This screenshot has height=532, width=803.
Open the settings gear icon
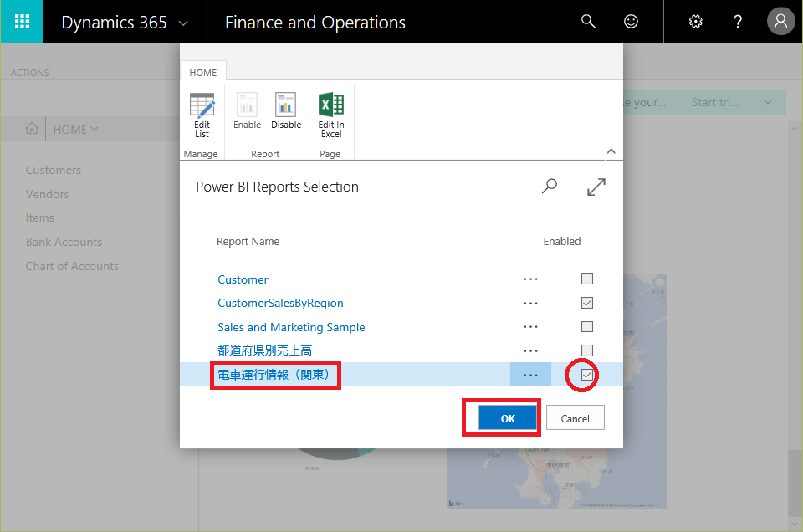tap(695, 22)
